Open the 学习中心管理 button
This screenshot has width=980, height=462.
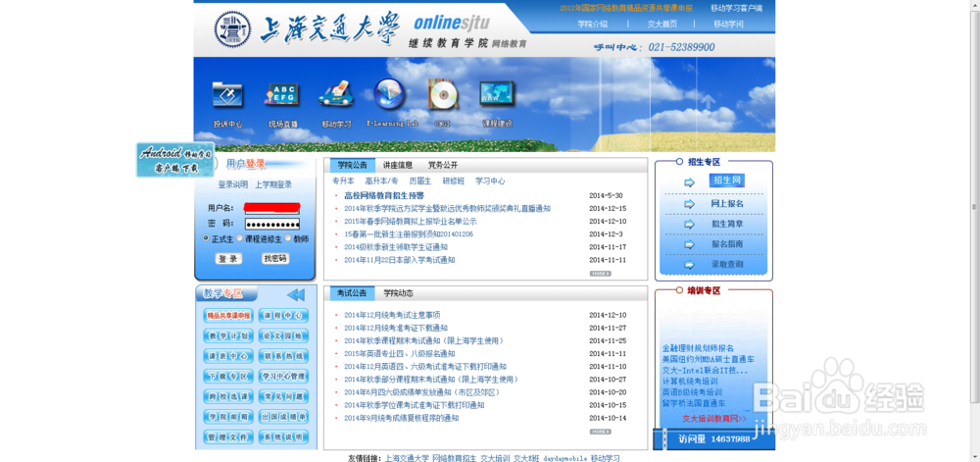[283, 377]
